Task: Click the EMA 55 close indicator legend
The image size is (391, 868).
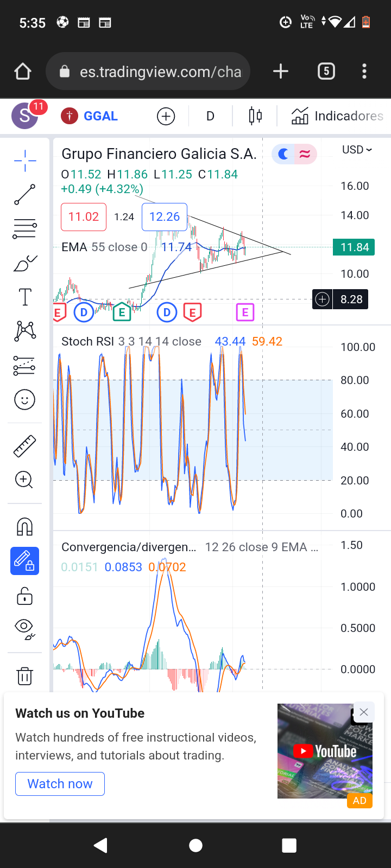Action: pos(104,247)
